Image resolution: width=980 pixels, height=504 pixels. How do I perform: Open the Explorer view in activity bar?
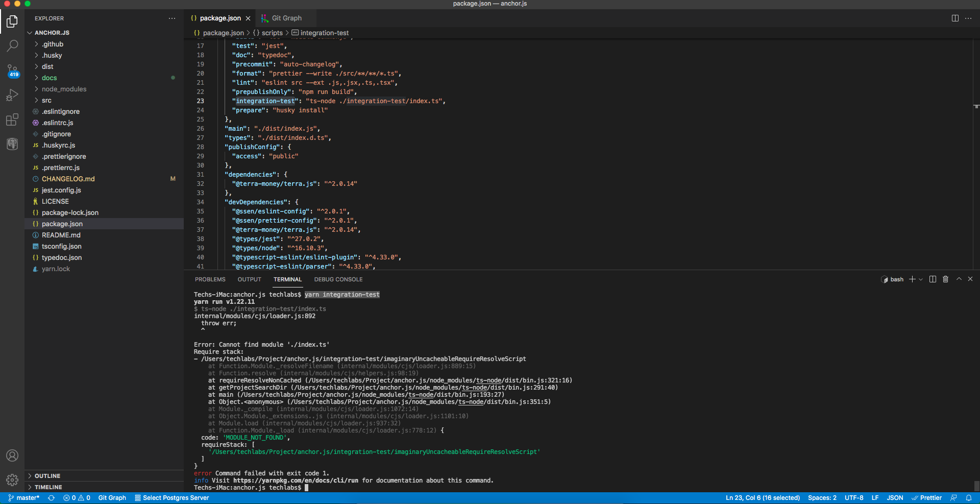[x=12, y=21]
